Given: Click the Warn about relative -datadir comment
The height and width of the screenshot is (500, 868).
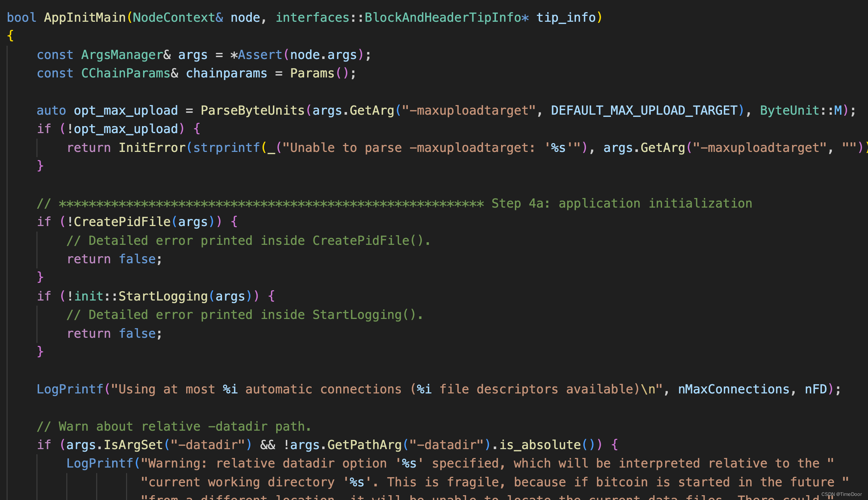Looking at the screenshot, I should (174, 426).
